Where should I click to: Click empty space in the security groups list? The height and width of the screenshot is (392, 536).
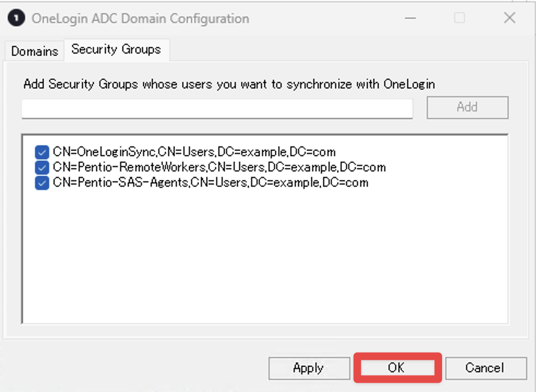(x=265, y=257)
